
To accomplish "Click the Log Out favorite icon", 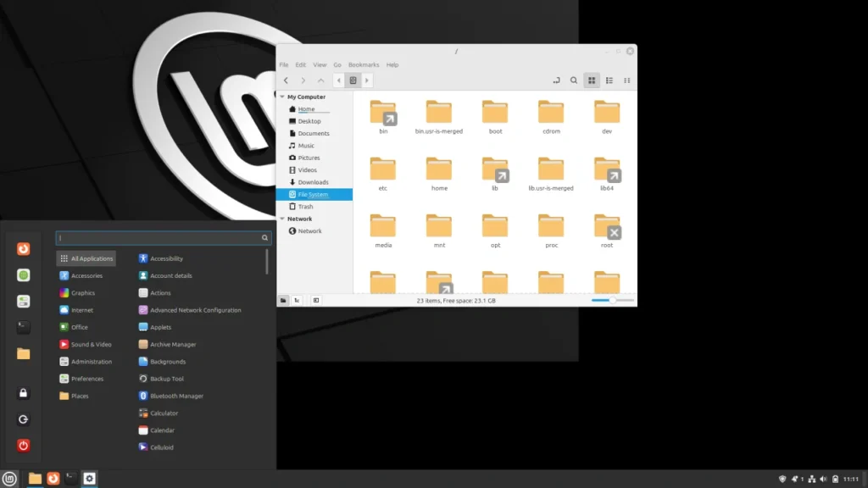I will pyautogui.click(x=23, y=419).
